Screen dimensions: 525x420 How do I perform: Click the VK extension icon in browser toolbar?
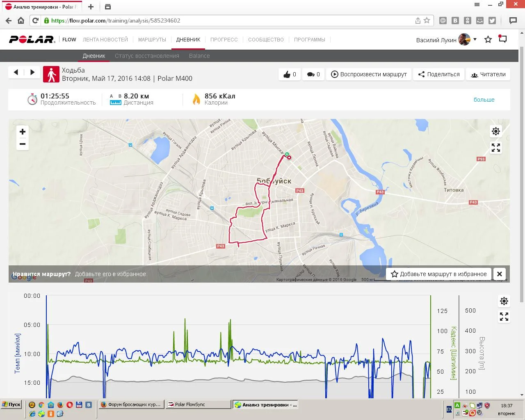click(x=455, y=21)
